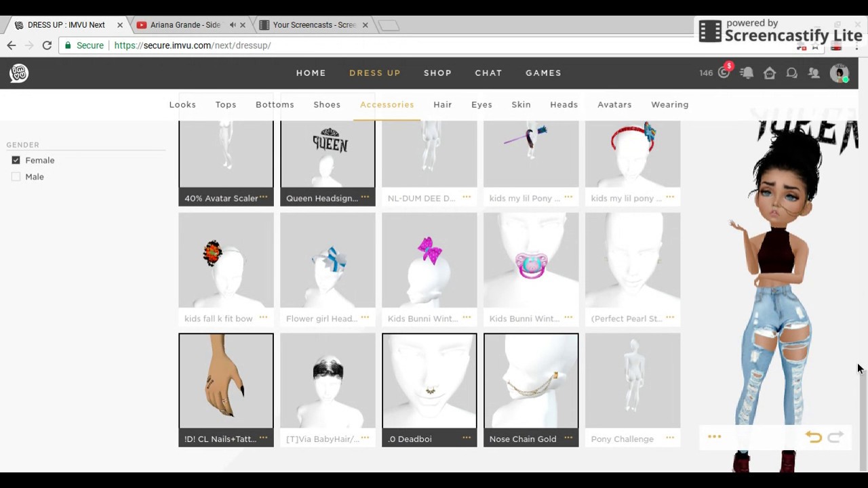Reload the page
This screenshot has height=488, width=868.
pos(47,45)
